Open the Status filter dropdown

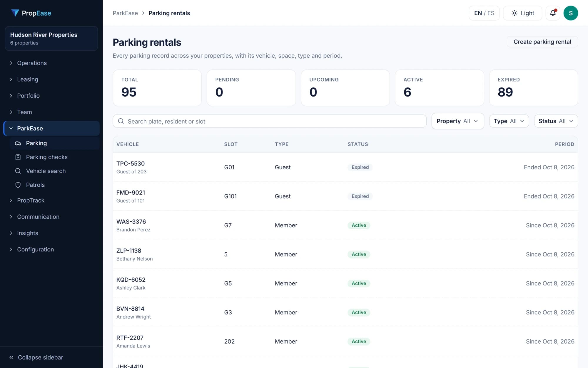click(x=556, y=121)
